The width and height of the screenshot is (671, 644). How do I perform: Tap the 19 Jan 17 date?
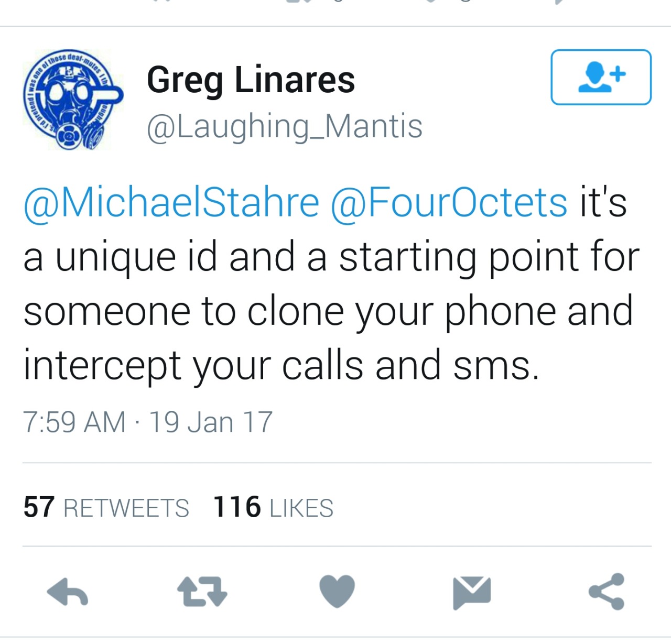pyautogui.click(x=211, y=422)
